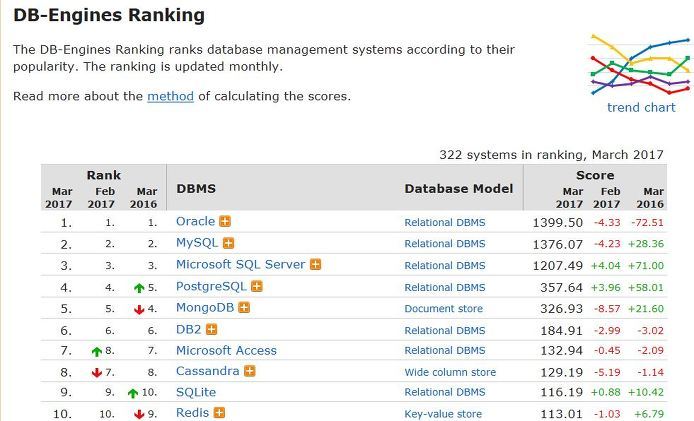Viewport: 694px width, 421px height.
Task: Click MySQL yearly change +28.36
Action: [646, 244]
